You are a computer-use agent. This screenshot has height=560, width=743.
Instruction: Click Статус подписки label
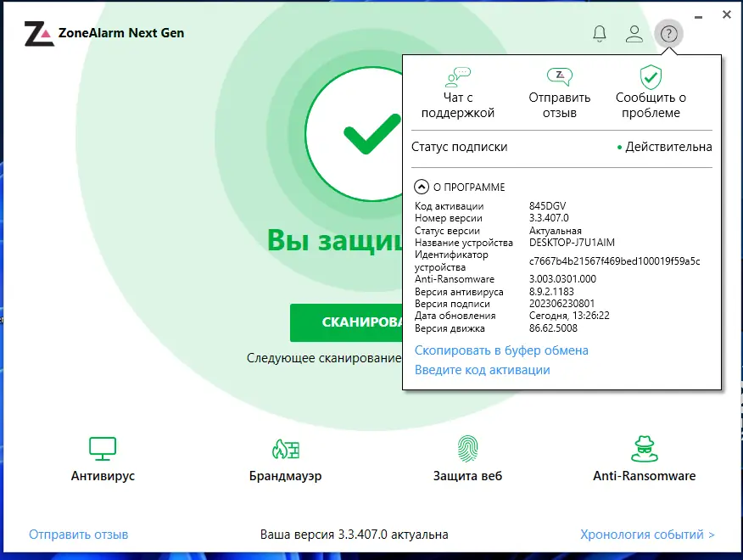point(459,147)
